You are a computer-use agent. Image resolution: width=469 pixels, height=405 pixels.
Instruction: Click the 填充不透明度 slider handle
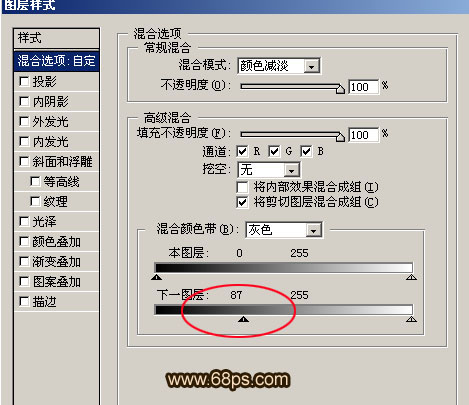[340, 137]
